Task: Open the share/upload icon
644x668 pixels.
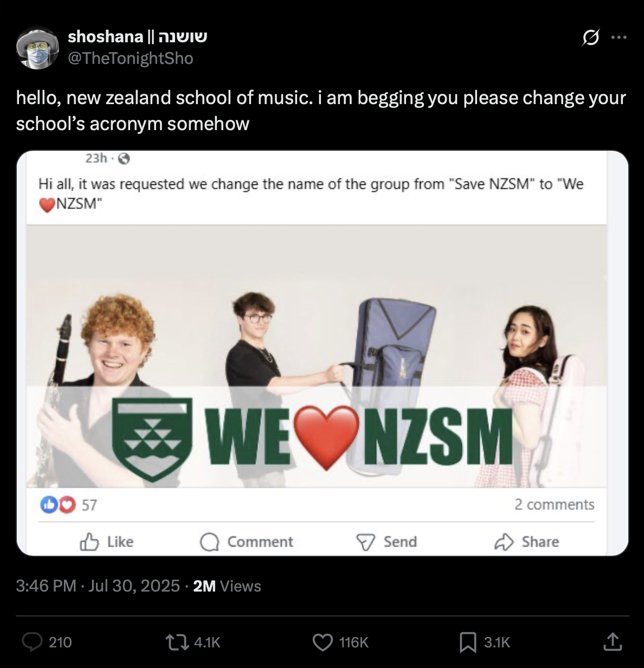Action: tap(612, 642)
